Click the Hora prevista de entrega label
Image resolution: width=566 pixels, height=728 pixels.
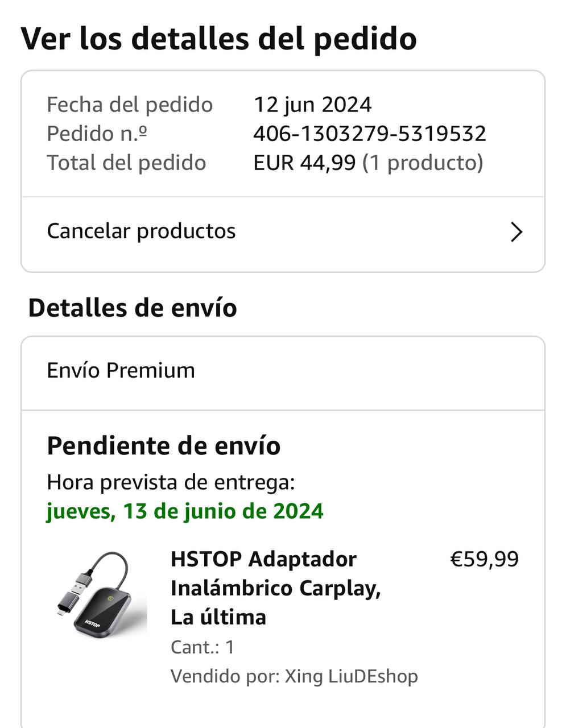point(171,482)
